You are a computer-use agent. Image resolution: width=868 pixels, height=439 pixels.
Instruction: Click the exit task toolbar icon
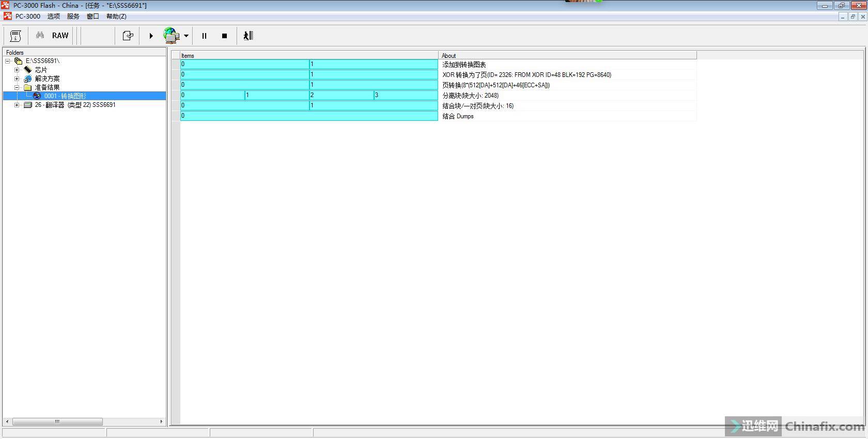248,36
